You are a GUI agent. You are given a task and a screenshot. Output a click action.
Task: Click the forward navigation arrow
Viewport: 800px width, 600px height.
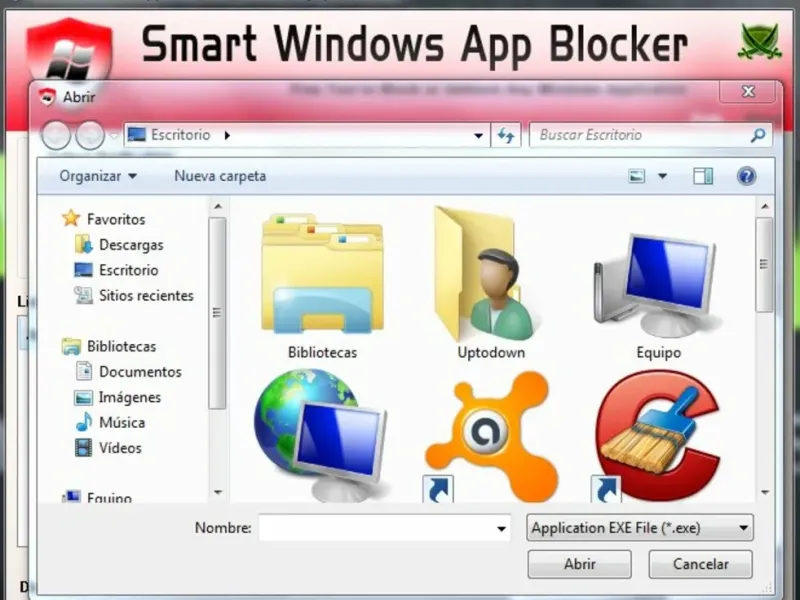[x=90, y=135]
